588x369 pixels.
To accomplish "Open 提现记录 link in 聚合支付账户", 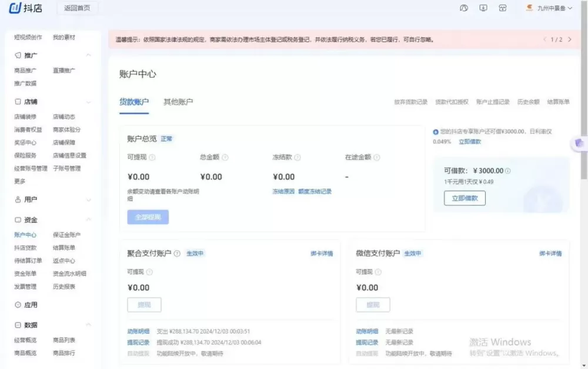I will point(138,343).
